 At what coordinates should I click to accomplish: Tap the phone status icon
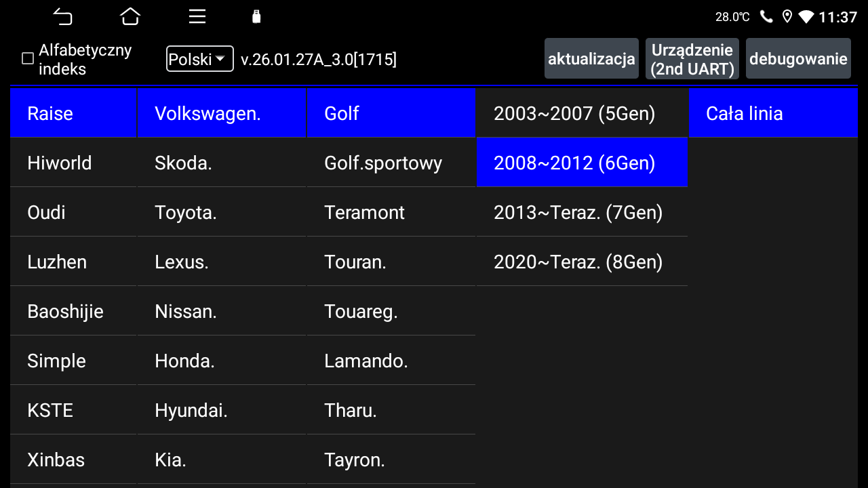pyautogui.click(x=766, y=17)
